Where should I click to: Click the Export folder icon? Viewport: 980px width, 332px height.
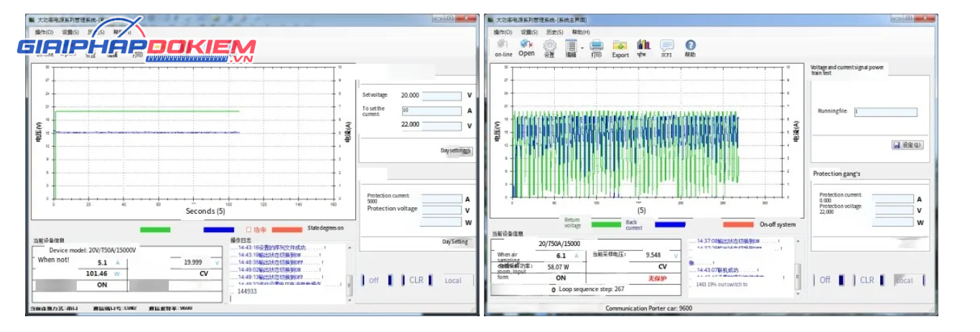[x=620, y=48]
